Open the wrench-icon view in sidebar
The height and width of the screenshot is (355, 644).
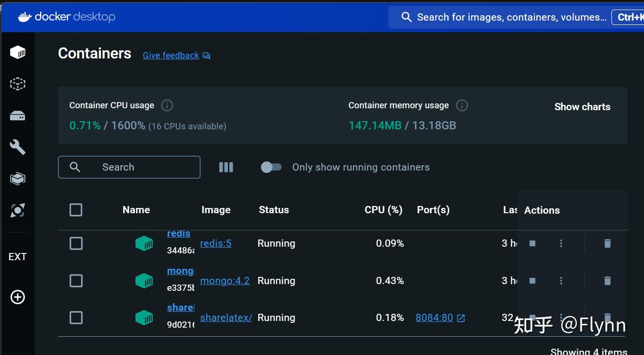[18, 147]
